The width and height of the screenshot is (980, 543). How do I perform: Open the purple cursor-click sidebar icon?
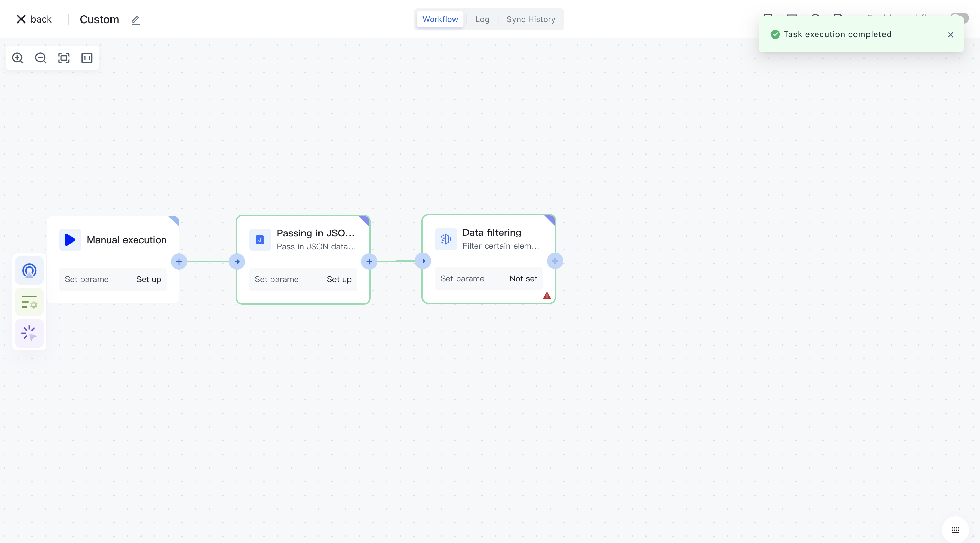[x=29, y=333]
